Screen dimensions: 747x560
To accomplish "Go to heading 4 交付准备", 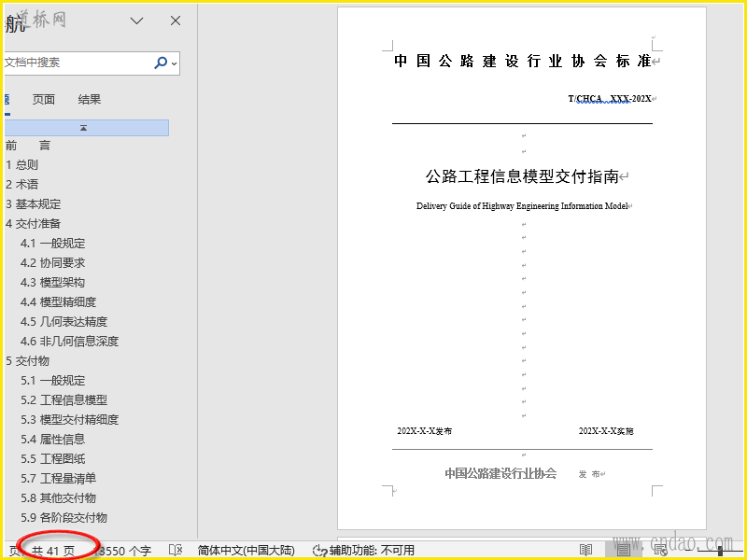I will pos(34,224).
